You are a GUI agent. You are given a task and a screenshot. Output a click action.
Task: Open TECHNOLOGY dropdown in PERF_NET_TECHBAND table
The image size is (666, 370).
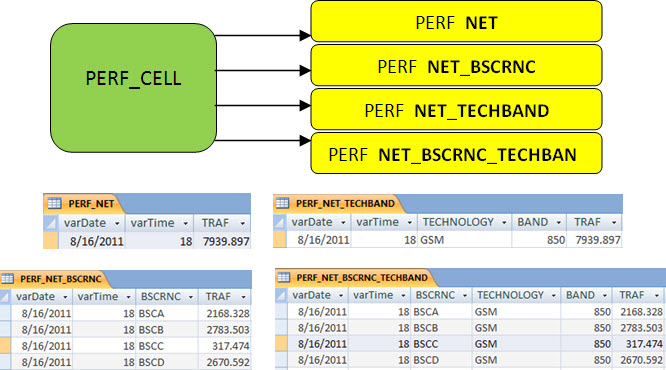(x=504, y=222)
